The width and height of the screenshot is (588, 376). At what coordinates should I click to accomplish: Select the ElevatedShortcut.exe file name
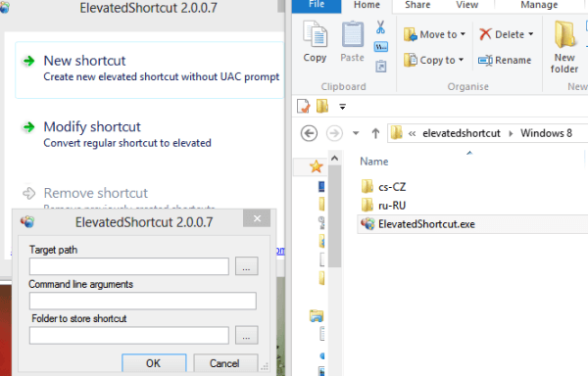[x=426, y=224]
